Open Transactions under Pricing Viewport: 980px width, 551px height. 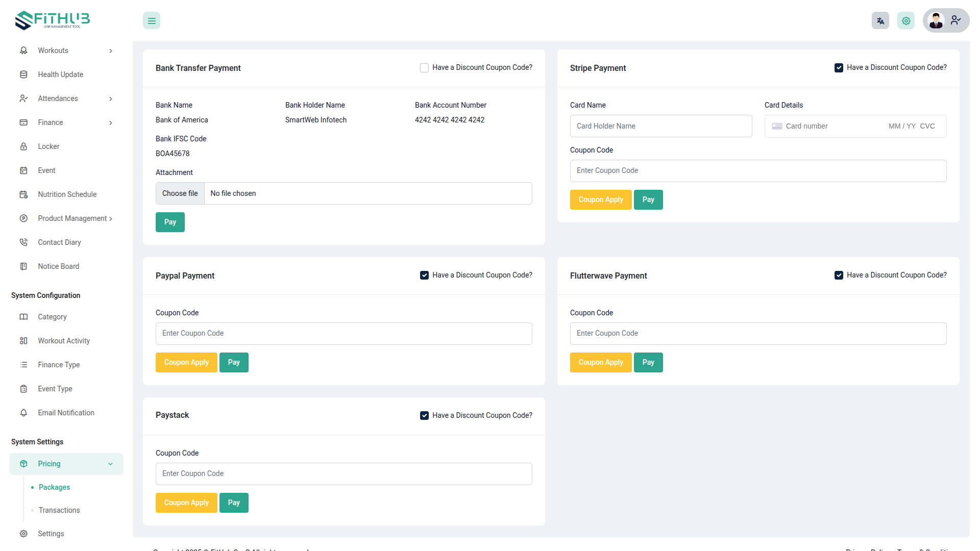coord(59,510)
